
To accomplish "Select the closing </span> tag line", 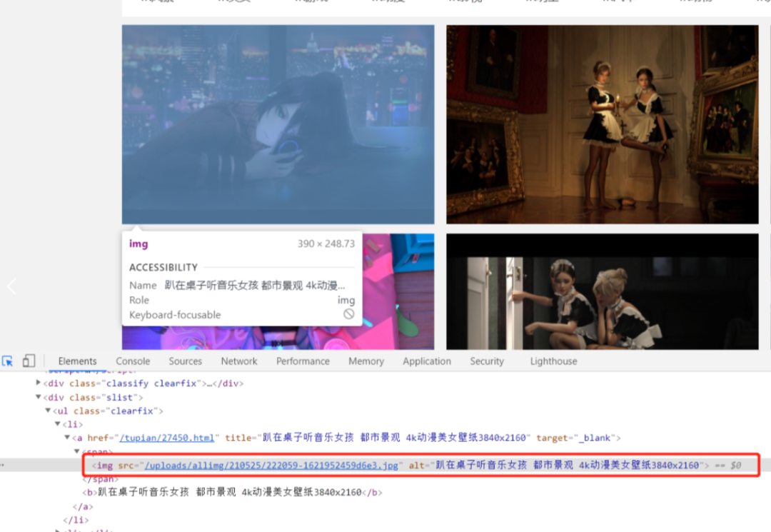I will (101, 479).
